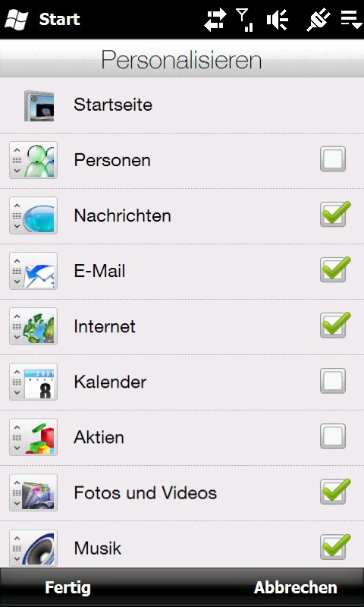Enable the Kalender checkbox
Image resolution: width=364 pixels, height=607 pixels.
pos(333,381)
